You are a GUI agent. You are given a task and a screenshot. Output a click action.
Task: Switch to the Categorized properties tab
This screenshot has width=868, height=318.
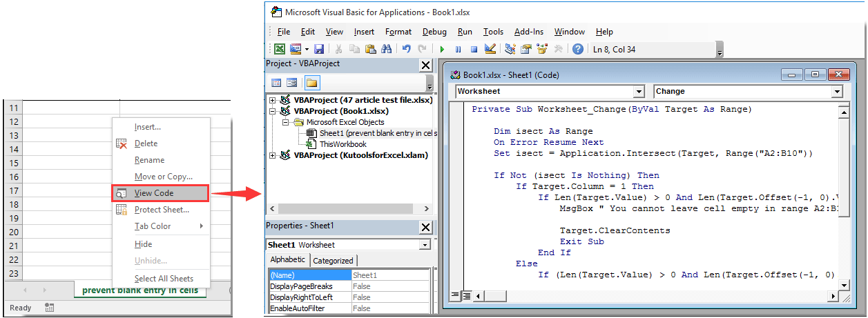tap(333, 261)
